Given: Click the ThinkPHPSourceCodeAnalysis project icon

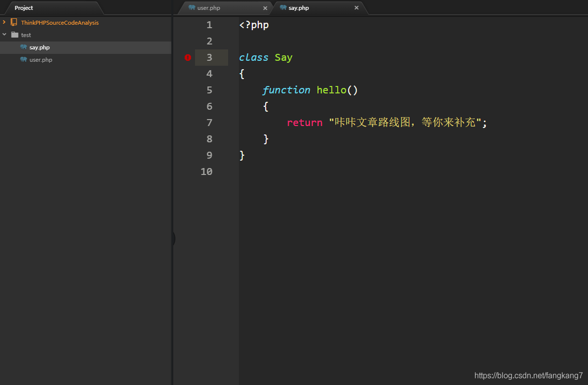Looking at the screenshot, I should tap(14, 22).
